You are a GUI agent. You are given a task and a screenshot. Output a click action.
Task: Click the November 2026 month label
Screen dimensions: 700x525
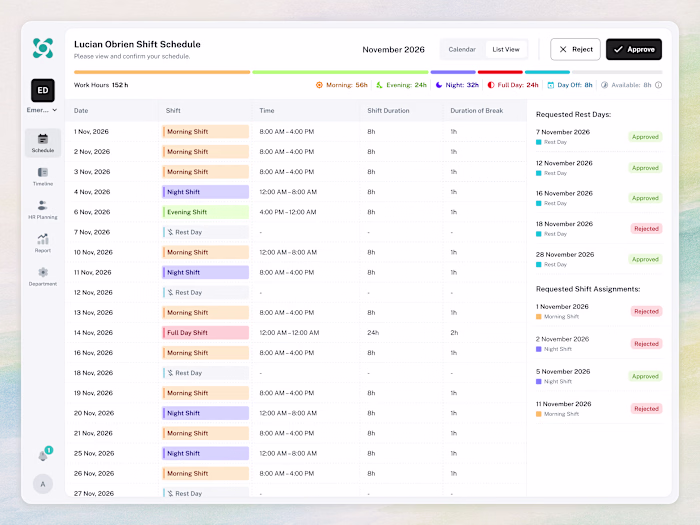[393, 50]
